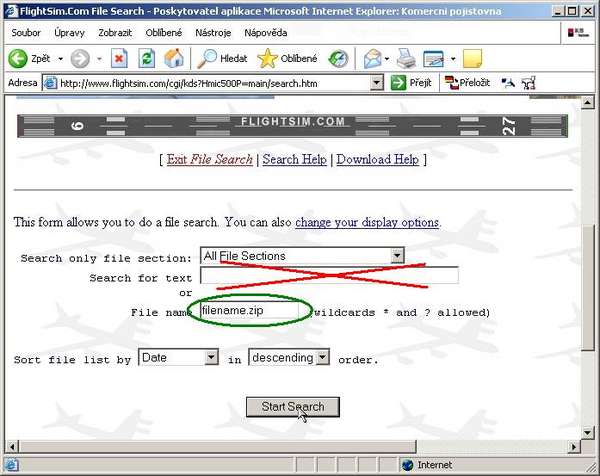Click the KB logo in menu bar

578,33
